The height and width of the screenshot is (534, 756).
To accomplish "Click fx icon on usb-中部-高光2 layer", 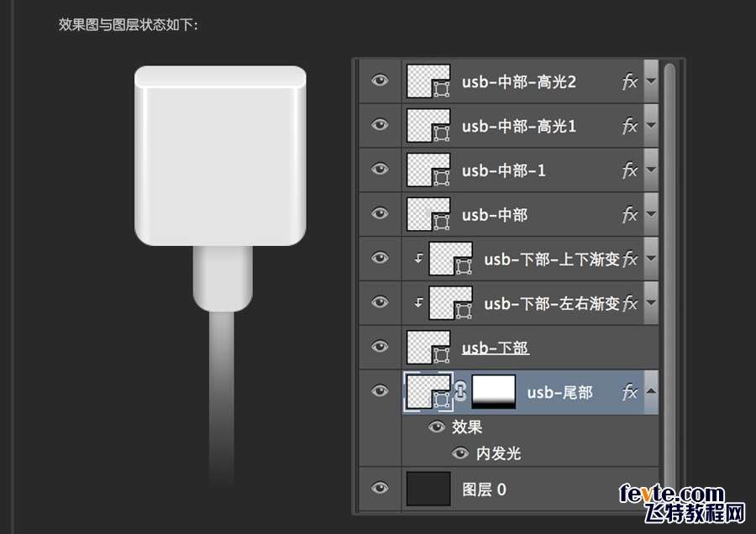I will click(630, 81).
